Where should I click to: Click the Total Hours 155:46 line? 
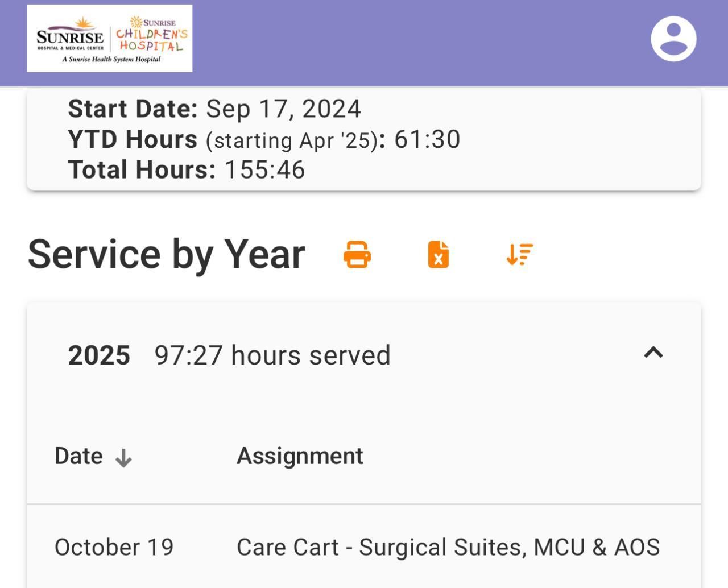tap(187, 170)
